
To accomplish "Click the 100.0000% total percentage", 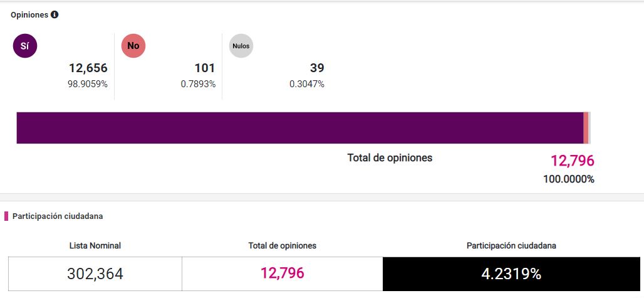I will (x=569, y=179).
